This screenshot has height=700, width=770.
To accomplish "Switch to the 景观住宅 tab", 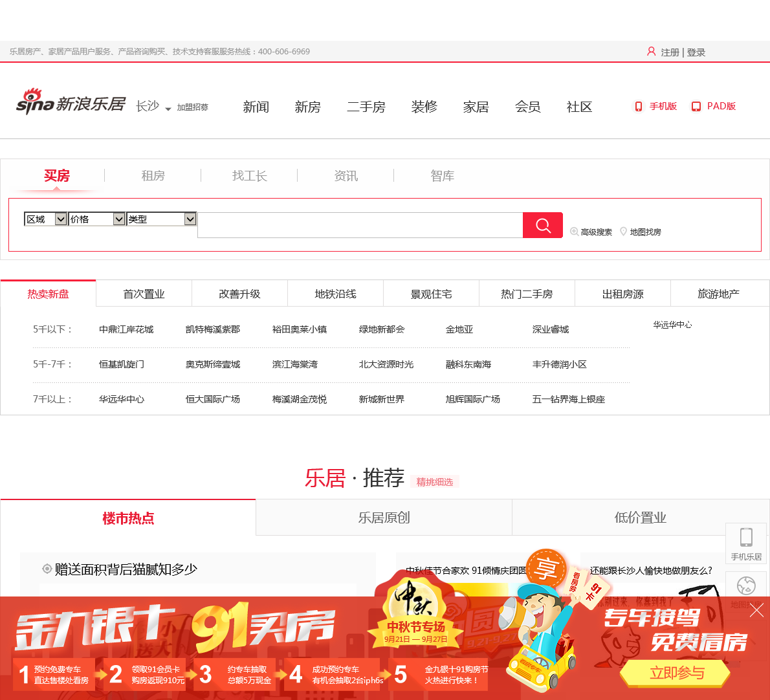I will click(x=431, y=294).
